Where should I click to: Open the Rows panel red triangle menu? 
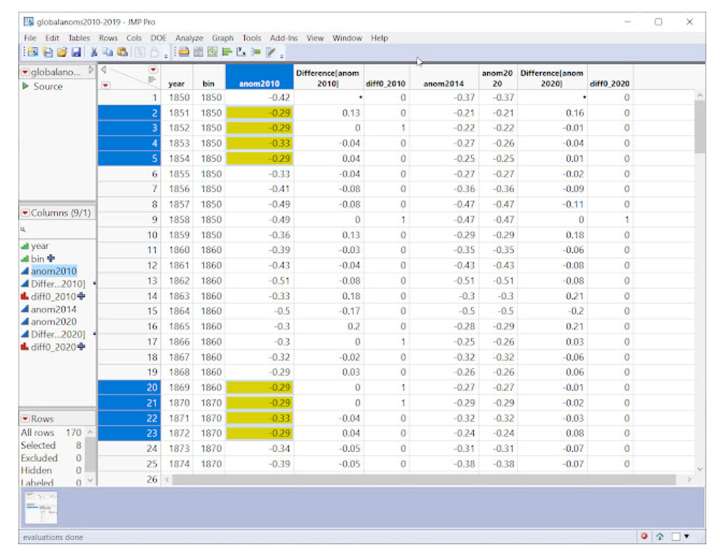tap(25, 418)
